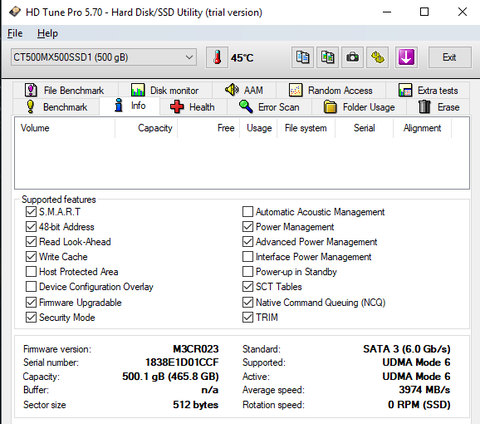
Task: Toggle the S.M.A.R.T checkbox
Action: 31,212
